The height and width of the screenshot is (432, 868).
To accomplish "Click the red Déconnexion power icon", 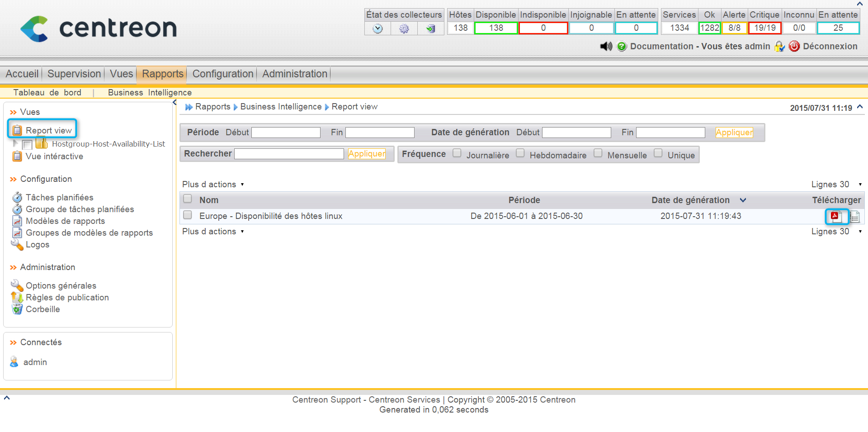I will point(794,46).
